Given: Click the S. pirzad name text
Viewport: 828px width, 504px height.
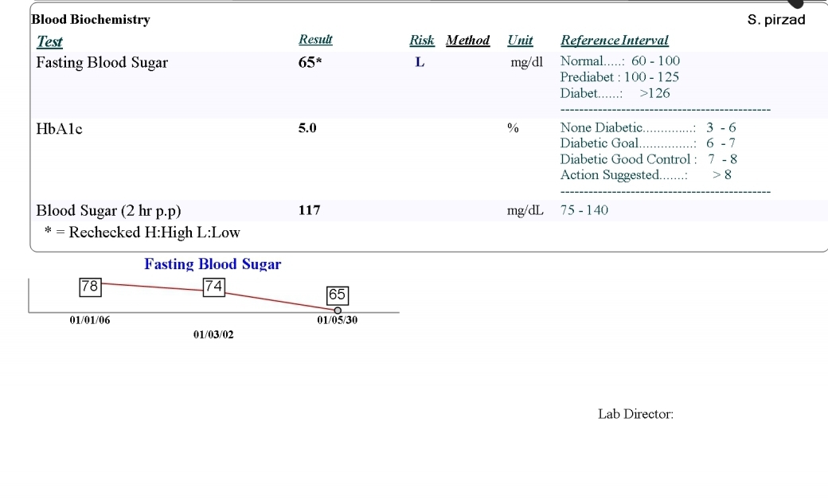Looking at the screenshot, I should pyautogui.click(x=776, y=20).
